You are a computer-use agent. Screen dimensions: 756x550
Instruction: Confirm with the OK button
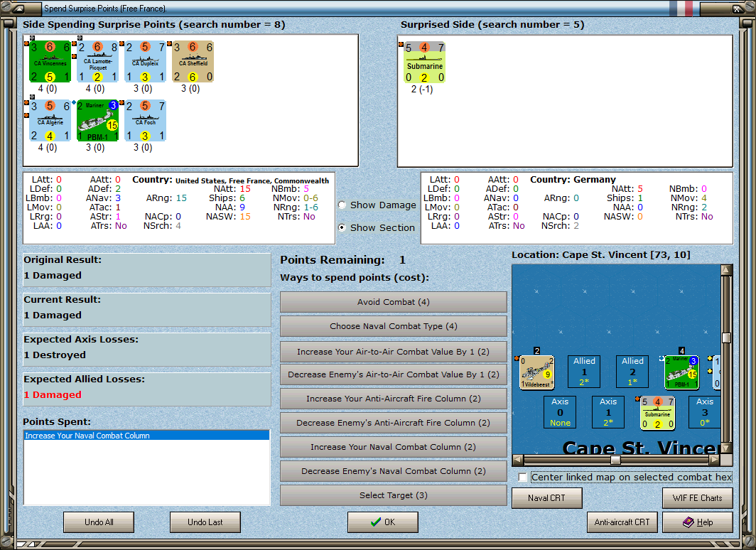click(x=383, y=522)
